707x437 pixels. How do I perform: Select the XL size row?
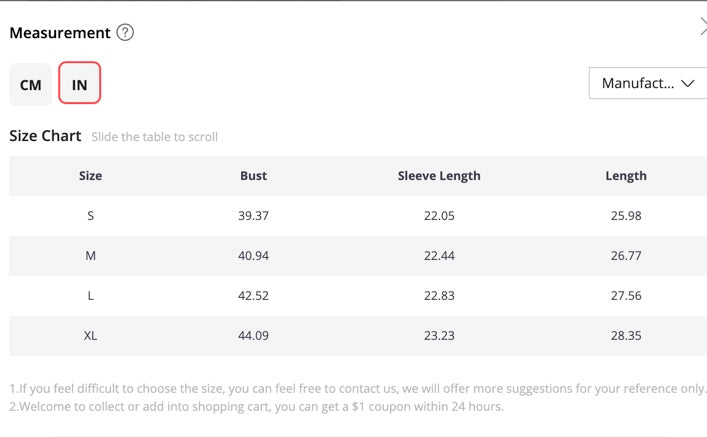(x=90, y=336)
